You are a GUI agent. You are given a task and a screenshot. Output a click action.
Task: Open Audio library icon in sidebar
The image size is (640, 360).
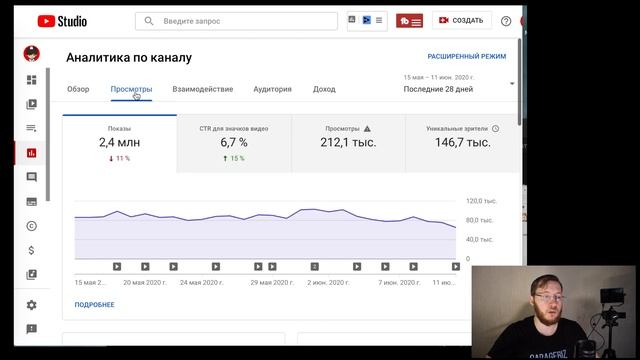pos(31,275)
